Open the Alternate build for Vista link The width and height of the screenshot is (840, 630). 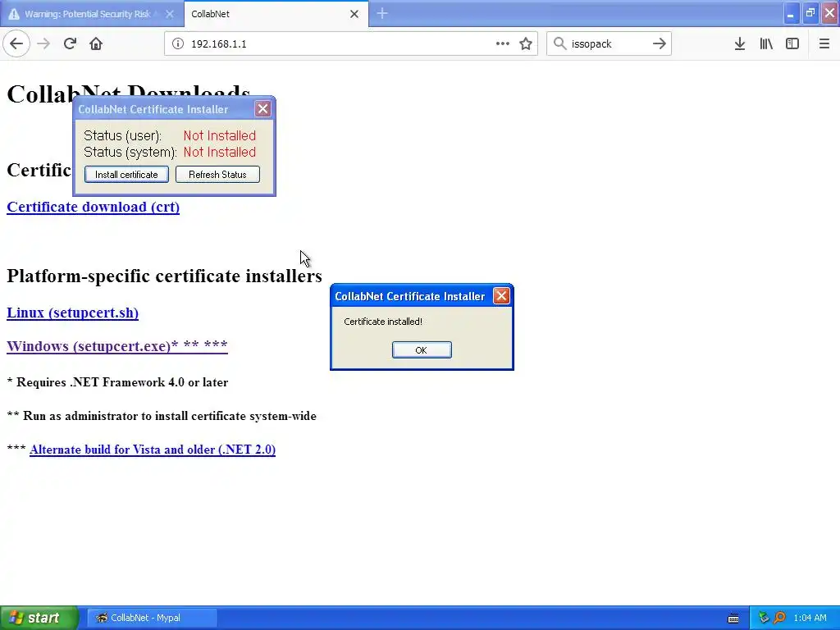pos(153,450)
